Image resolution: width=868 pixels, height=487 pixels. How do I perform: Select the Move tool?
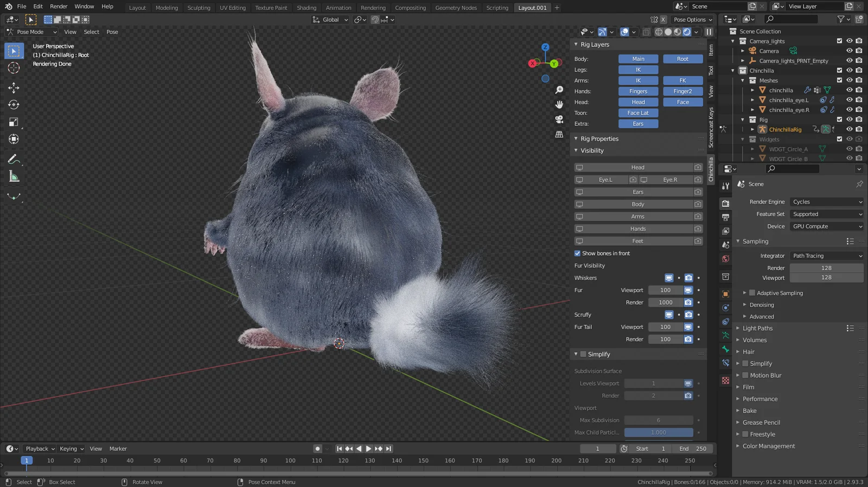pos(14,87)
